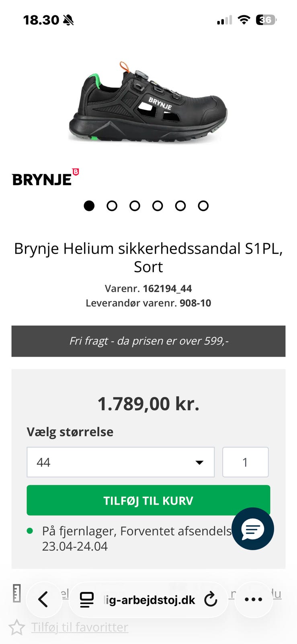Tap the page reader/tabs icon in address bar
Image resolution: width=297 pixels, height=644 pixels.
[x=86, y=600]
